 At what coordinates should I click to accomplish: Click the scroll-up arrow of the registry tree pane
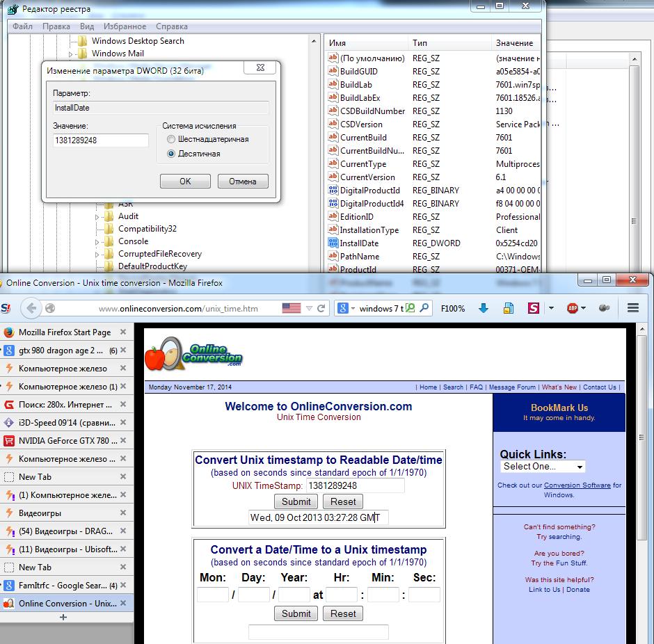pyautogui.click(x=314, y=41)
